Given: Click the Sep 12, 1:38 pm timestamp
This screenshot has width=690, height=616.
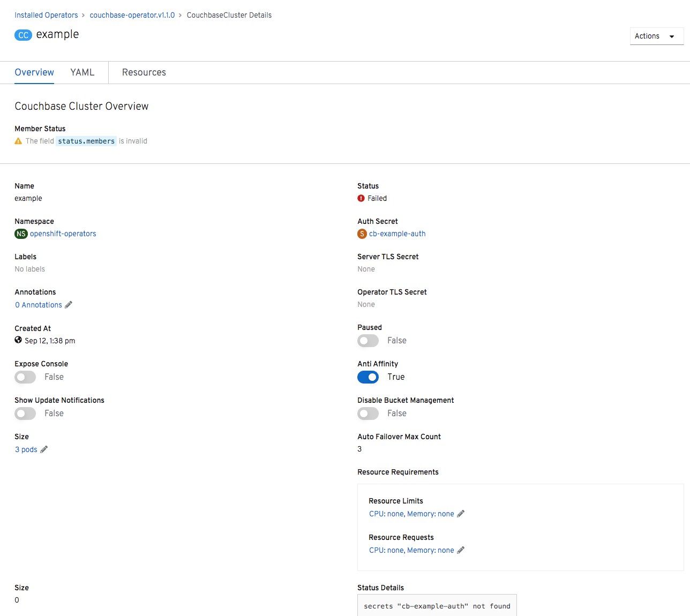Looking at the screenshot, I should click(50, 341).
